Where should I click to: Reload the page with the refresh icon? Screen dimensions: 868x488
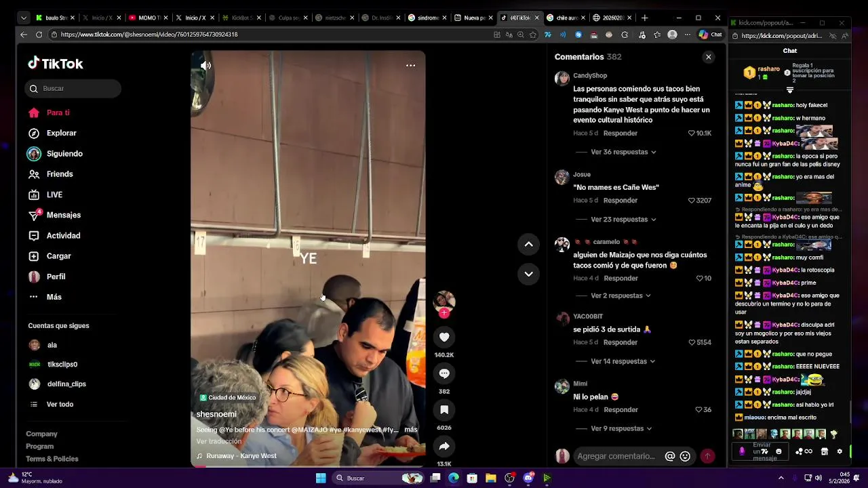tap(40, 35)
